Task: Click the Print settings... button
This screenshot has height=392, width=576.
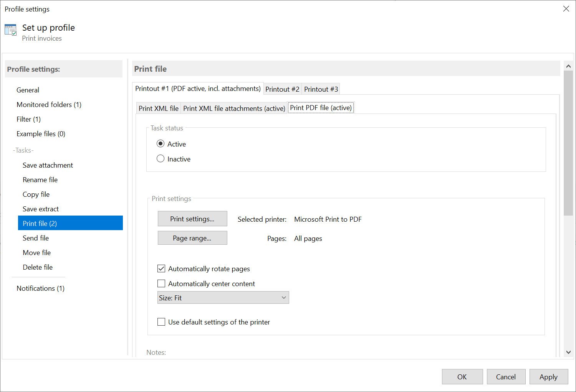Action: point(192,219)
